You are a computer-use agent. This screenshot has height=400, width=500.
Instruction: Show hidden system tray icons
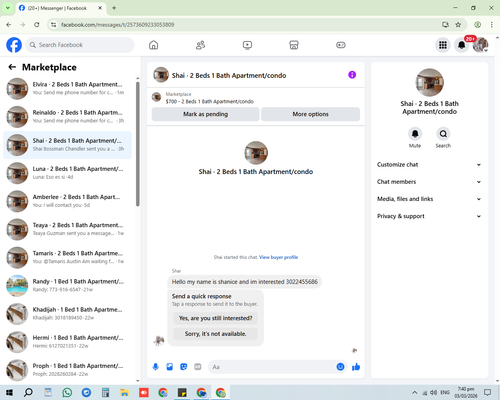pyautogui.click(x=414, y=392)
